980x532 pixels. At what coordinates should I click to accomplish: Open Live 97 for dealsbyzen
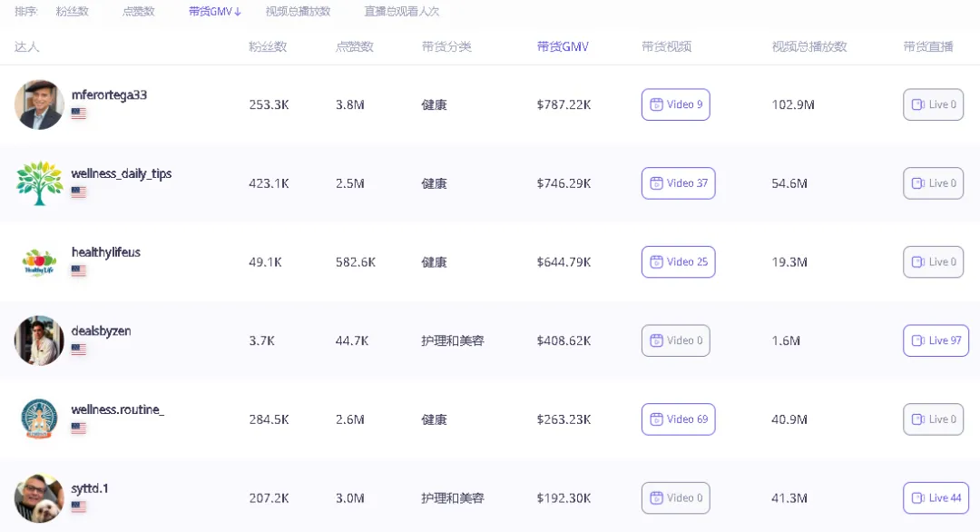(936, 340)
